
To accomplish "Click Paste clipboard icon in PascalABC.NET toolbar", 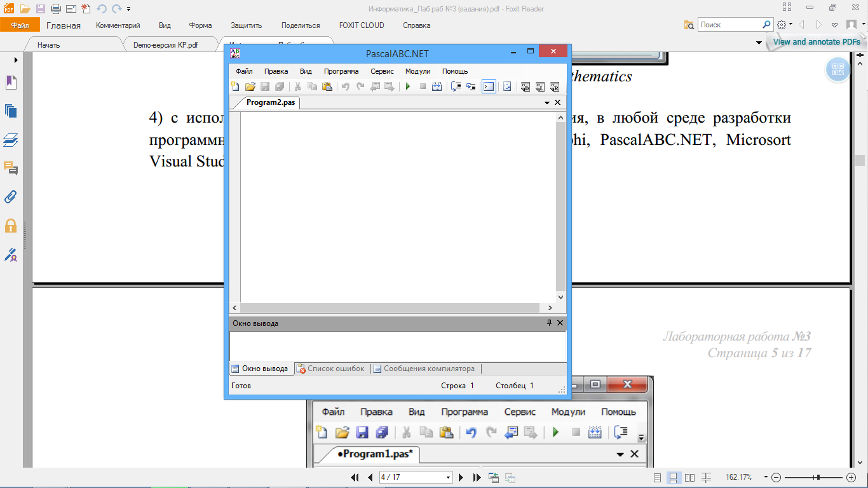I will [x=327, y=86].
